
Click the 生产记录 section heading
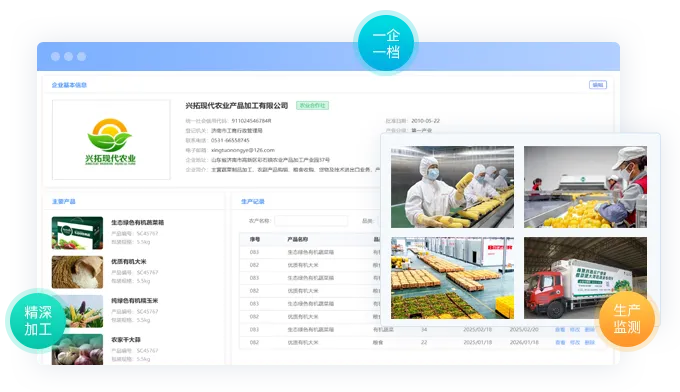coord(252,201)
